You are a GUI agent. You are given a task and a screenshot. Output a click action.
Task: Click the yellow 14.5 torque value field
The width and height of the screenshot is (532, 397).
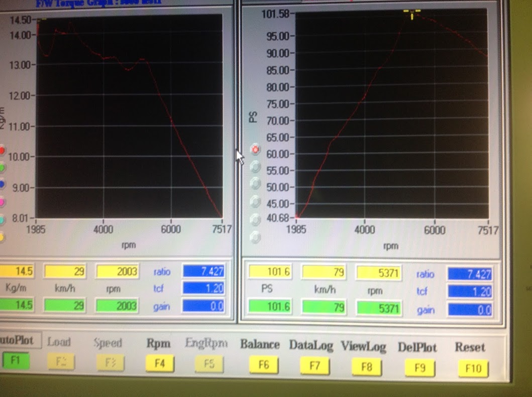pyautogui.click(x=17, y=271)
